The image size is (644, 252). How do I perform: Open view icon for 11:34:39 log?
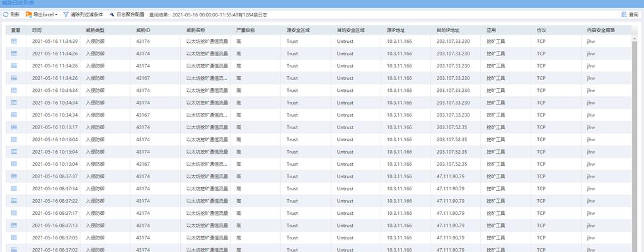click(x=14, y=41)
